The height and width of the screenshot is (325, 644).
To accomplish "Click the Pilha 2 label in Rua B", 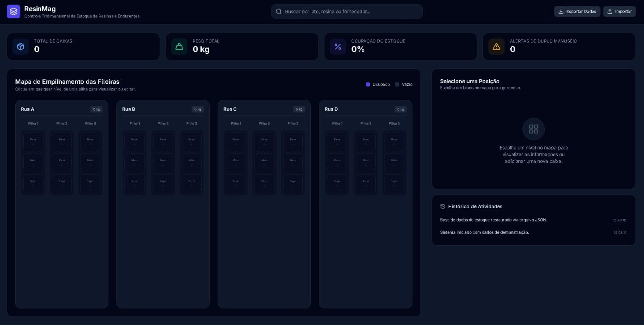I will click(163, 124).
